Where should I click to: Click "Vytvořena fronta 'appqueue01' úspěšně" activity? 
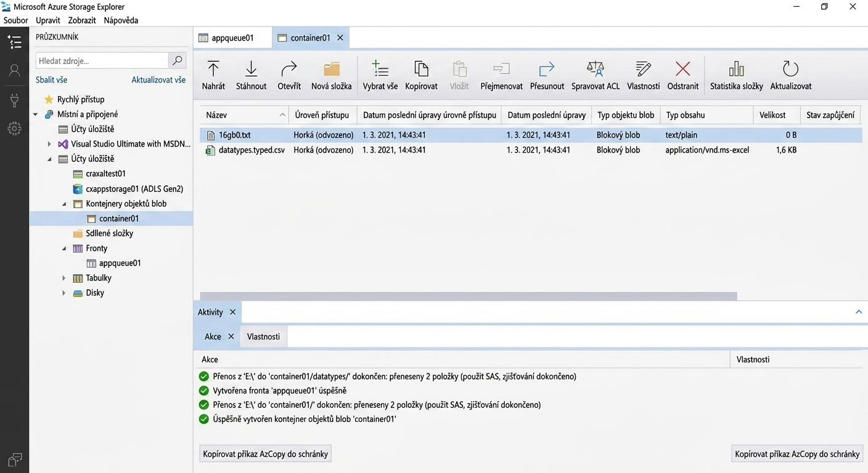(x=279, y=390)
